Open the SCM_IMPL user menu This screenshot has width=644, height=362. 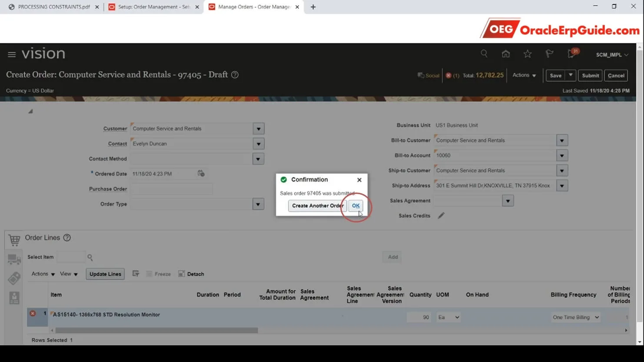coord(612,55)
